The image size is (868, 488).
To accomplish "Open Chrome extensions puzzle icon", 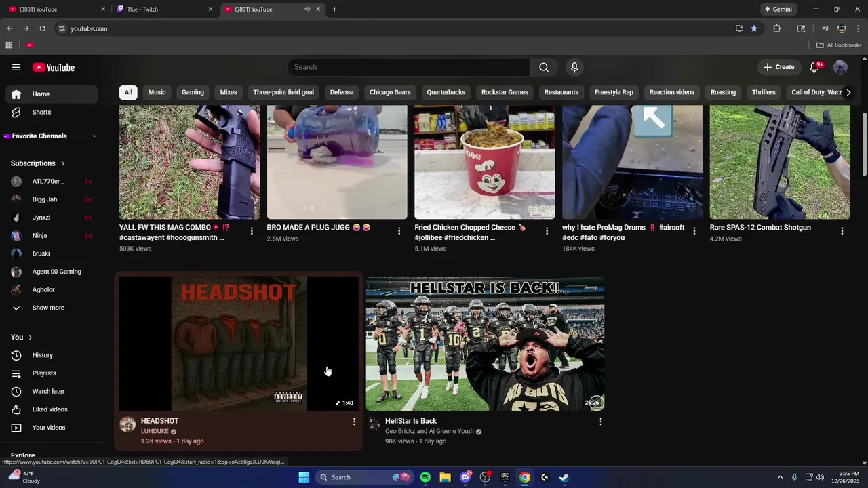I will click(x=777, y=28).
